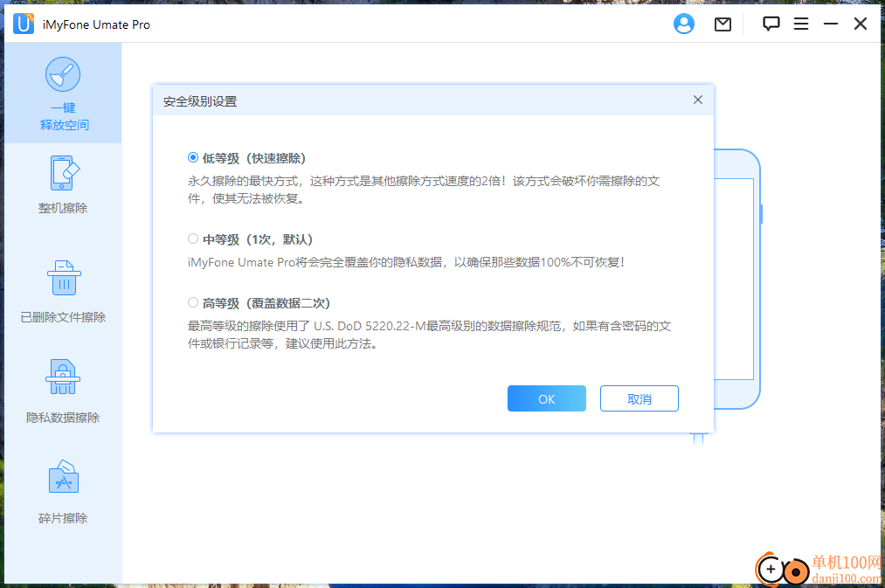Click the description mentioning U.S. DoD 5220.22-M
The width and height of the screenshot is (885, 588).
[x=430, y=335]
